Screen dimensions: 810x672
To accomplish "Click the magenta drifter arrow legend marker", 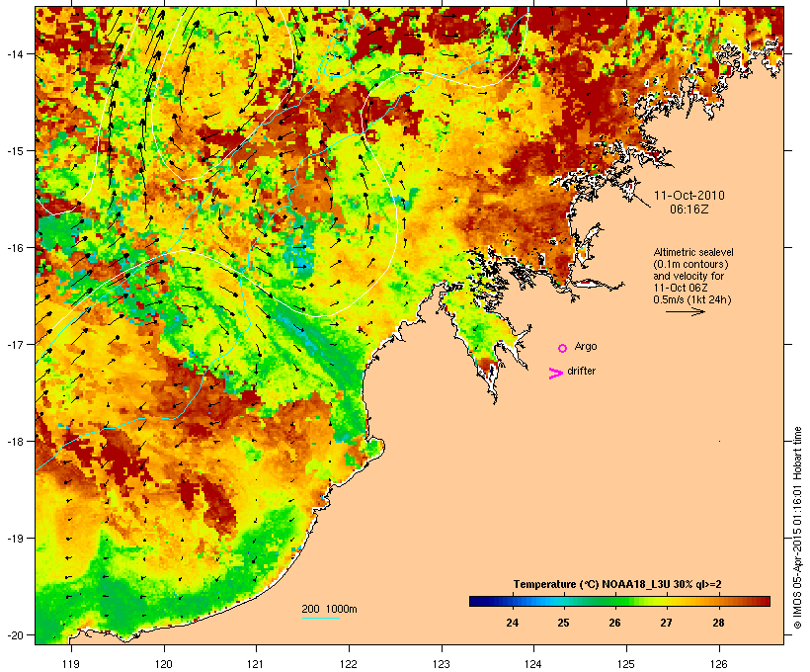I will [x=555, y=374].
